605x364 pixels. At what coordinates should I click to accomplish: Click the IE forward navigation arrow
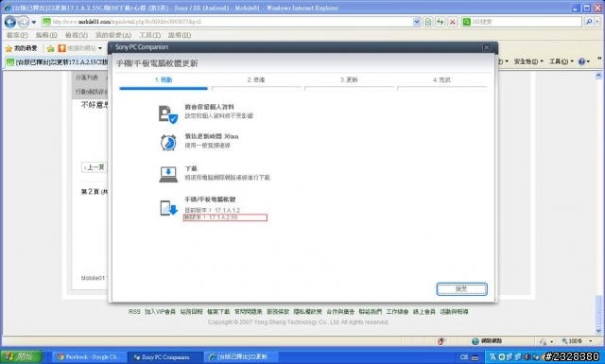tap(24, 22)
